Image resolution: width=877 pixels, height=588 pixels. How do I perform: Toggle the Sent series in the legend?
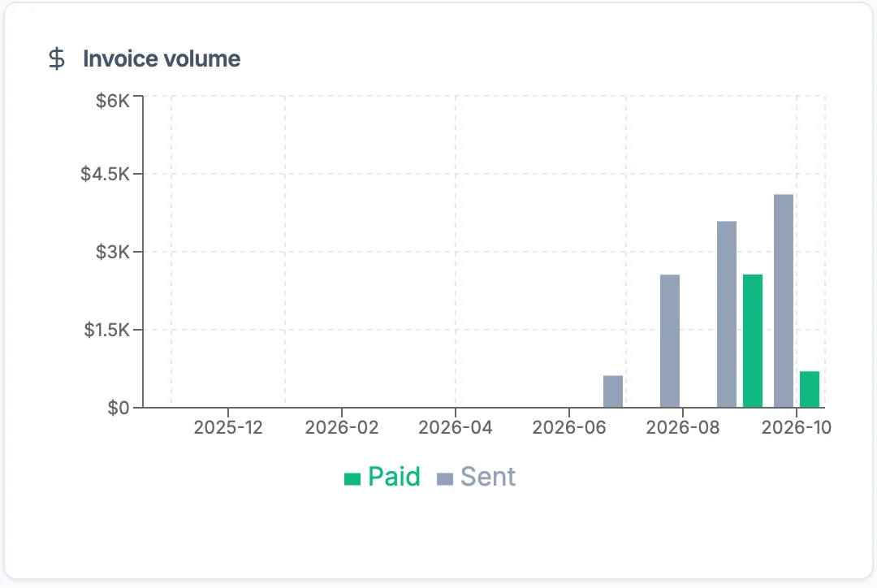(476, 478)
